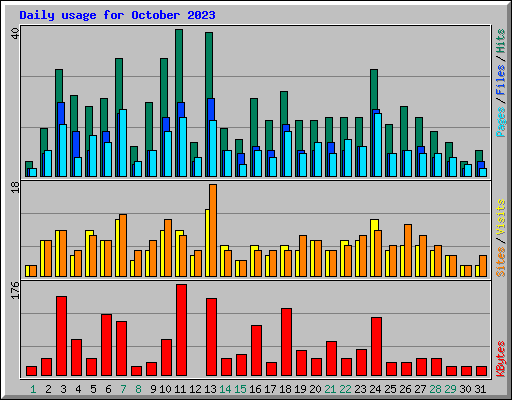Click the red KBytes bar for day 6
512x400 pixels.
(106, 345)
